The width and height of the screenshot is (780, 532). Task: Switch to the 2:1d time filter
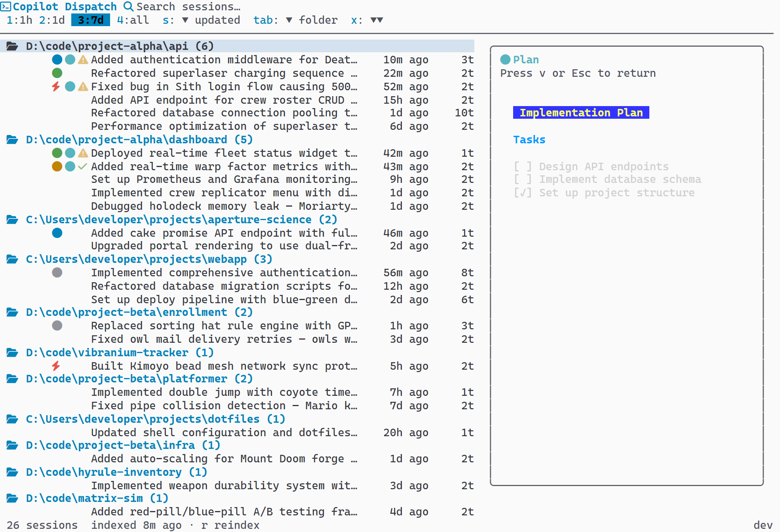[x=52, y=20]
